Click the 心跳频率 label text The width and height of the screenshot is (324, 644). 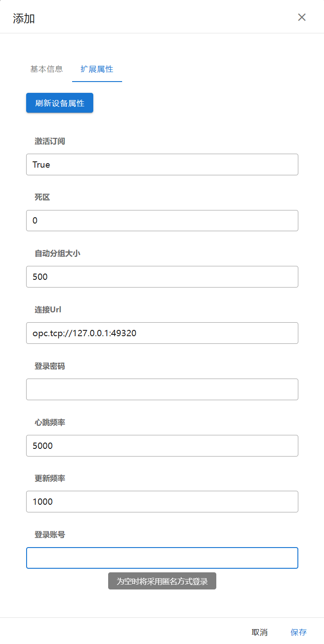click(50, 422)
